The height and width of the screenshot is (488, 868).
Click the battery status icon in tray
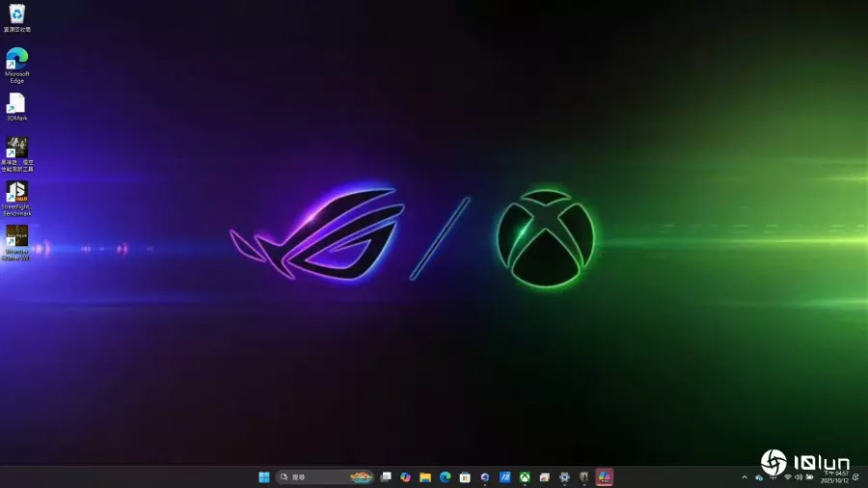click(810, 477)
